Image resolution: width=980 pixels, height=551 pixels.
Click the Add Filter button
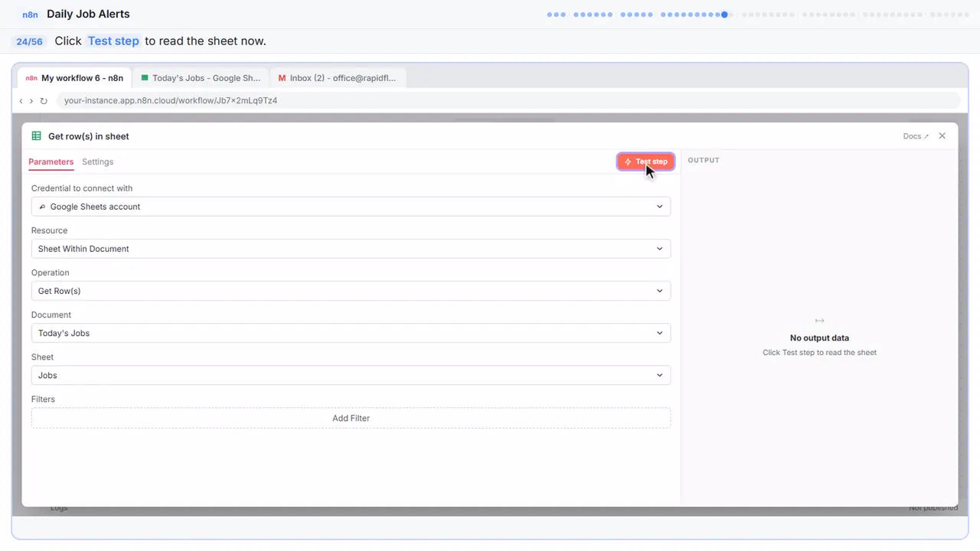[x=351, y=418]
